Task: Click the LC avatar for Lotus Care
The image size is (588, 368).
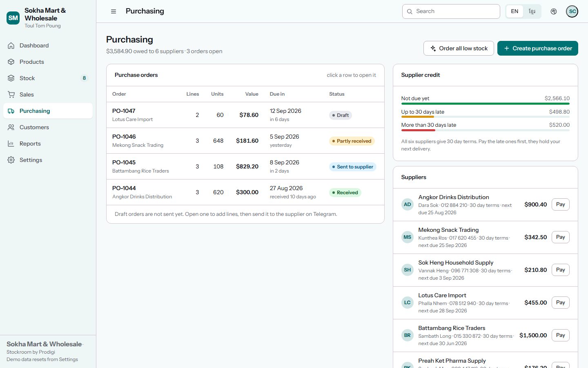Action: tap(408, 303)
